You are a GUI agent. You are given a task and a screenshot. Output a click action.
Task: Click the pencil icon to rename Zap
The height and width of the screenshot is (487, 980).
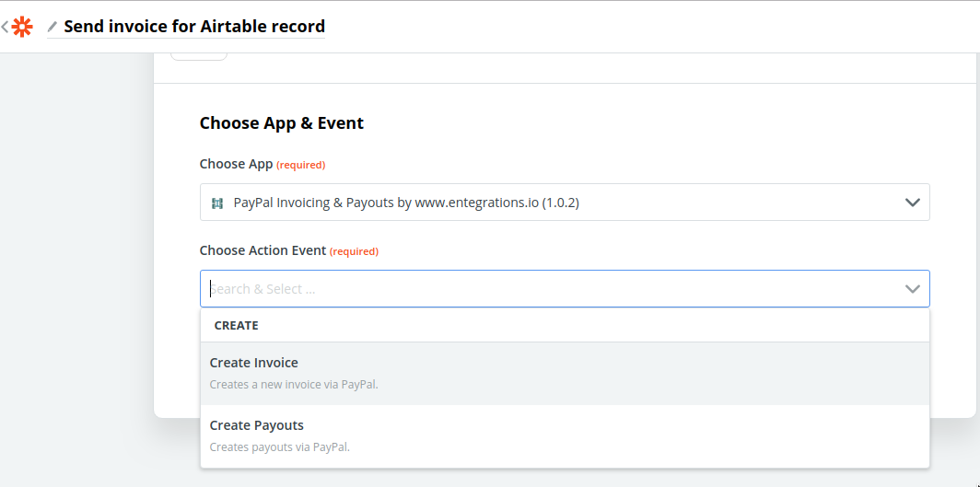(52, 27)
